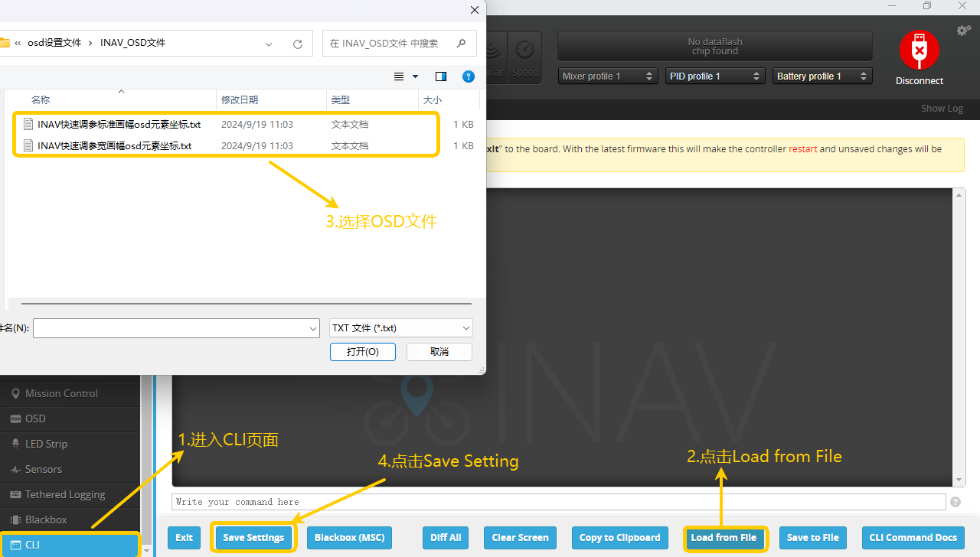Image resolution: width=980 pixels, height=557 pixels.
Task: Switch to the Mission Control tab
Action: coord(61,393)
